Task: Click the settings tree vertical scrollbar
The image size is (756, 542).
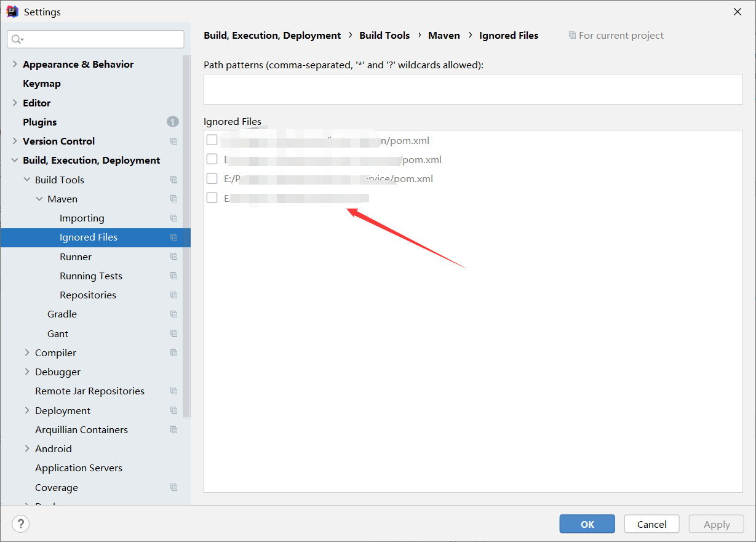Action: (186, 237)
